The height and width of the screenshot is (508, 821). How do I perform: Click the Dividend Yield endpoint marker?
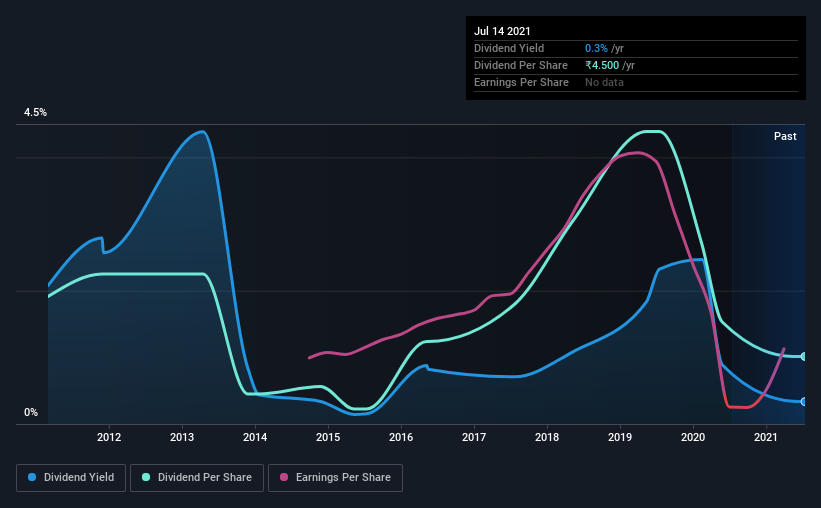tap(804, 402)
